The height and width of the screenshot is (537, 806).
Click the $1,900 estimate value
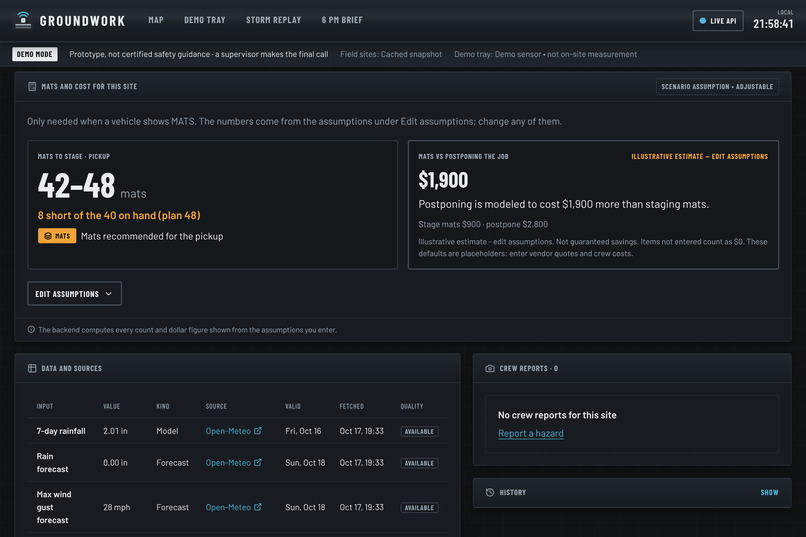pos(443,180)
